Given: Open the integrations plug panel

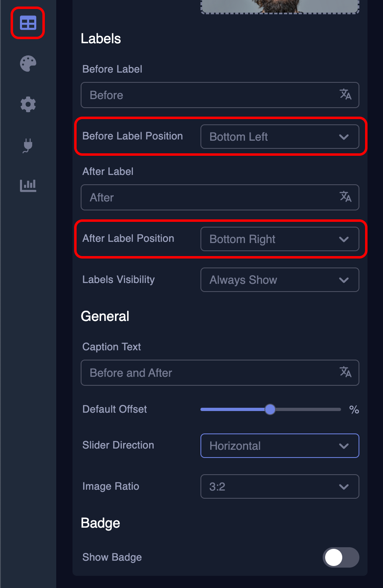Looking at the screenshot, I should 27,145.
